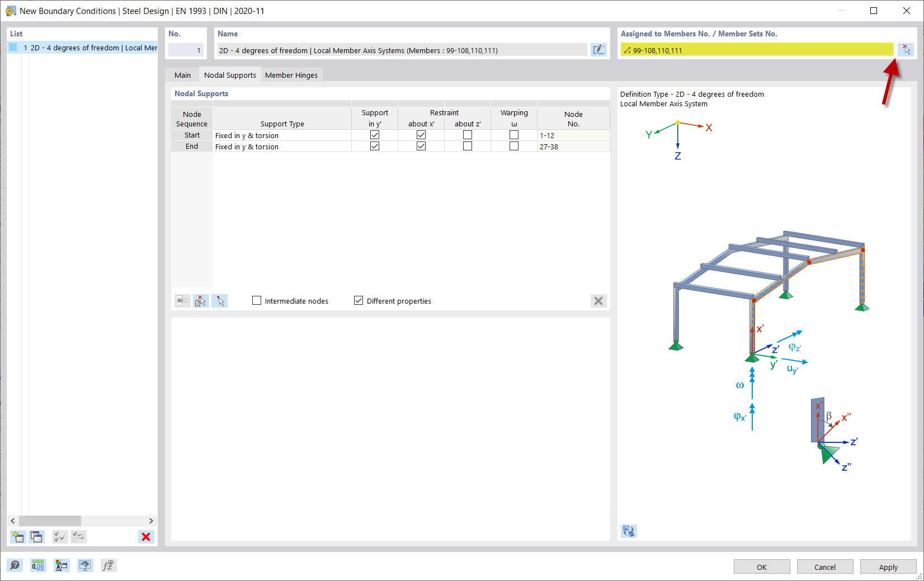Click the OK button

point(762,566)
